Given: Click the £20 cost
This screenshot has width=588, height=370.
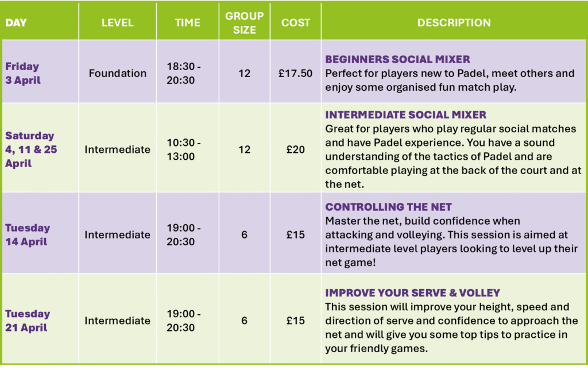Looking at the screenshot, I should 296,149.
